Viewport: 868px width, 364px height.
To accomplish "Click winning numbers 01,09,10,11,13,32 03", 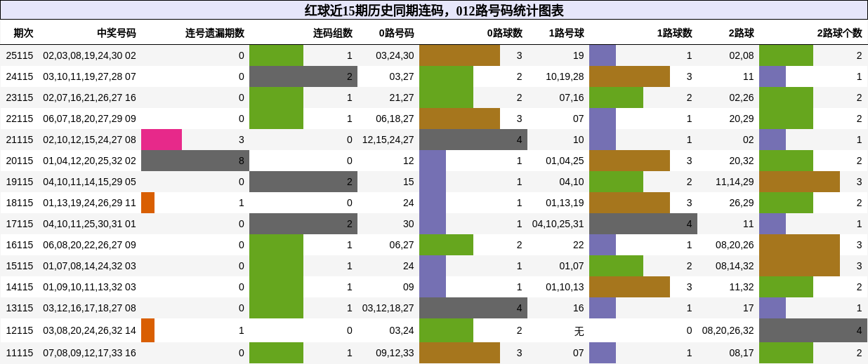I will [89, 287].
